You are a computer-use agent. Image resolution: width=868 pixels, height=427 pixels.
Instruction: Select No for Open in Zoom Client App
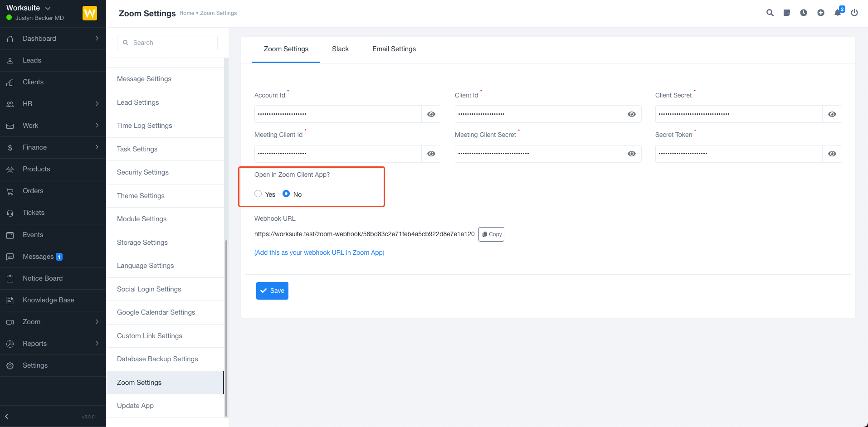pos(286,194)
